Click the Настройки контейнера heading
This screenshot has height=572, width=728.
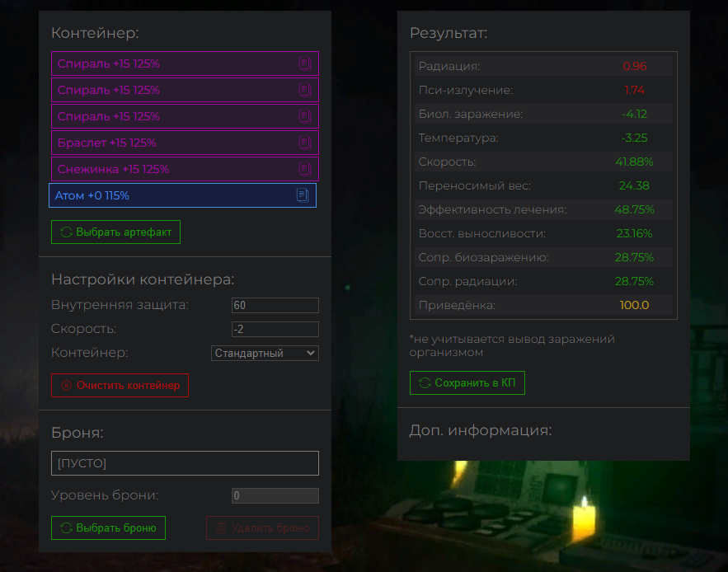tap(143, 279)
